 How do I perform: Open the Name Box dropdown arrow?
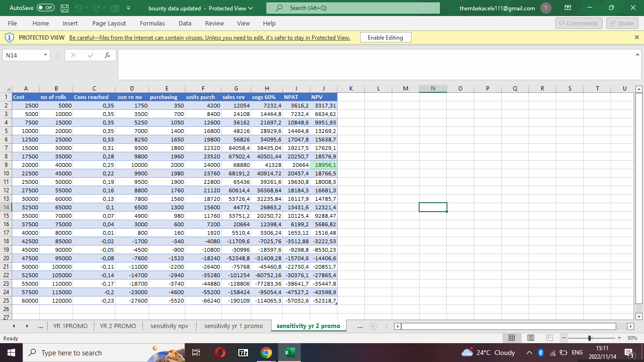[45, 55]
